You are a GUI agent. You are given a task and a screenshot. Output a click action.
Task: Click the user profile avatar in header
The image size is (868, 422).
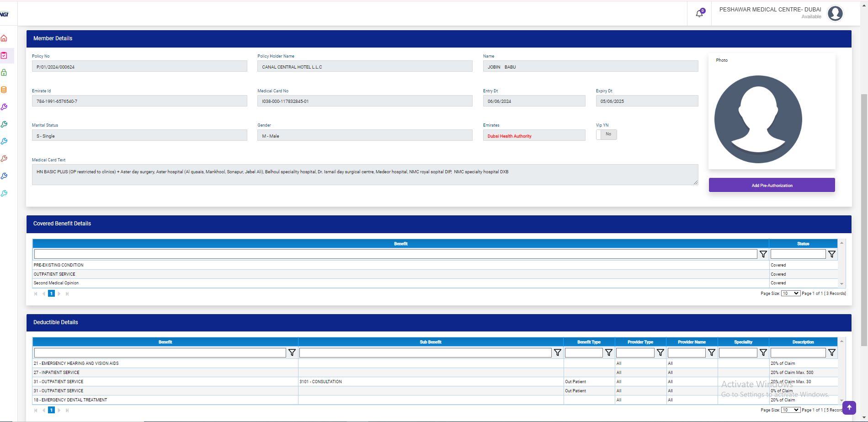[x=835, y=14]
